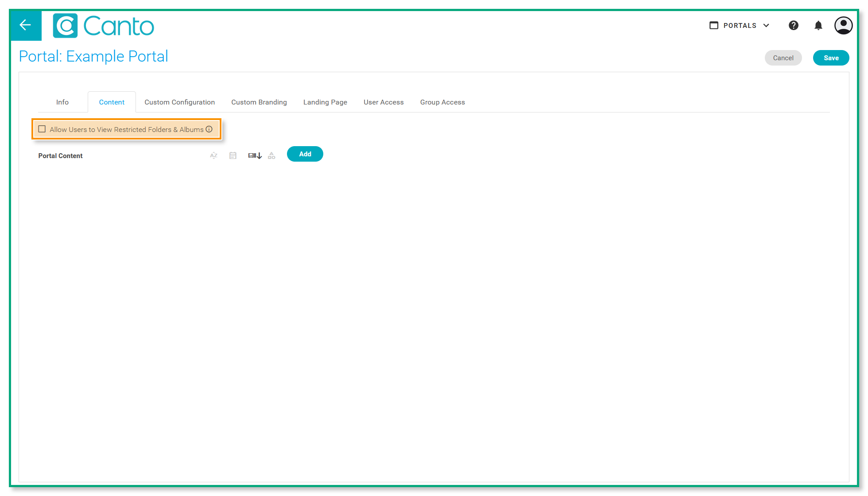Viewport: 868px width, 496px height.
Task: Switch to the User Access tab
Action: 384,102
